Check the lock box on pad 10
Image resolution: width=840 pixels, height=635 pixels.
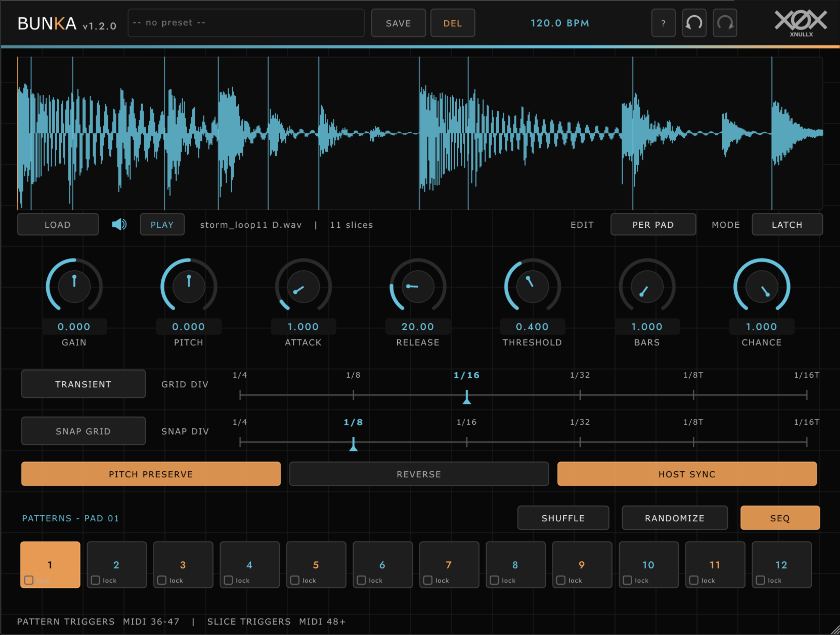pos(627,580)
